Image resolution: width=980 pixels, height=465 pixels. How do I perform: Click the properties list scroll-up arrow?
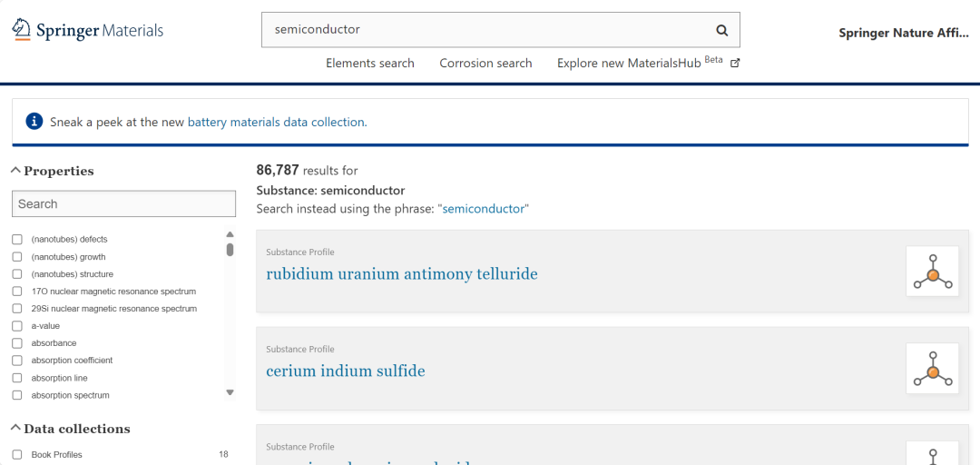coord(230,234)
